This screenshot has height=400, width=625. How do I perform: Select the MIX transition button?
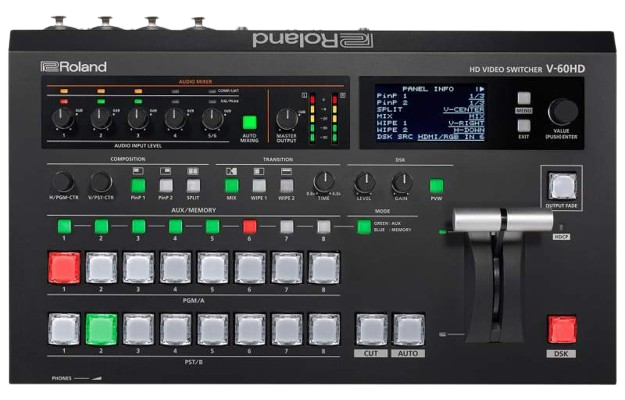click(232, 184)
